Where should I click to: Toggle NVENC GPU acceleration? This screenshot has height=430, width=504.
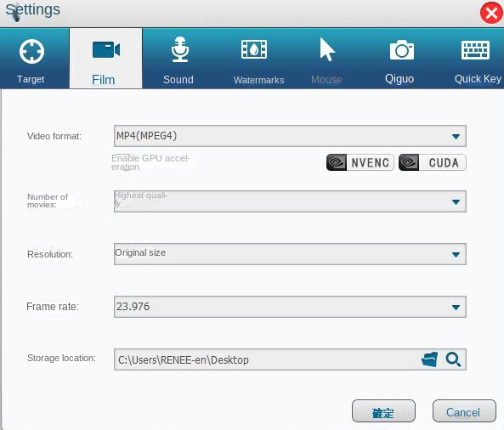tap(360, 162)
